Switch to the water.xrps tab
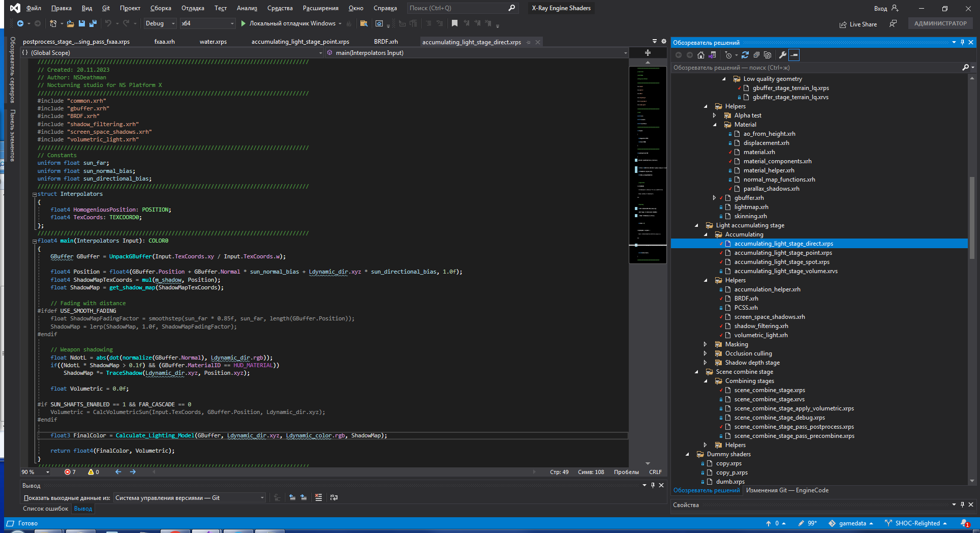 click(213, 42)
